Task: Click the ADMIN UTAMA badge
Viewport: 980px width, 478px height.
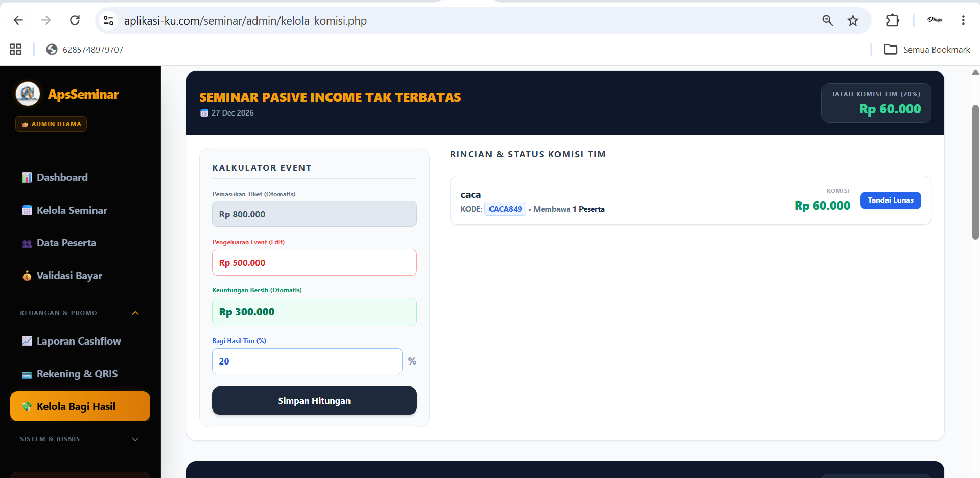Action: click(x=51, y=124)
